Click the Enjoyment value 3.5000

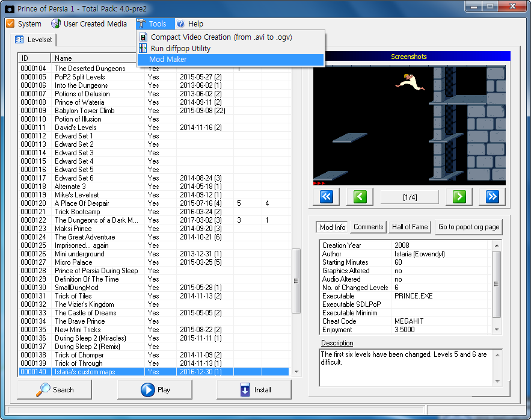[404, 330]
